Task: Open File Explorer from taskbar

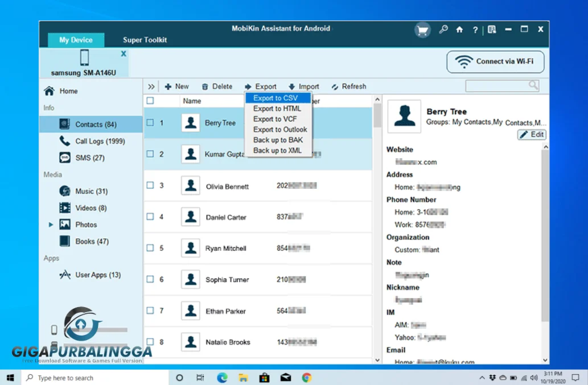Action: pos(243,378)
